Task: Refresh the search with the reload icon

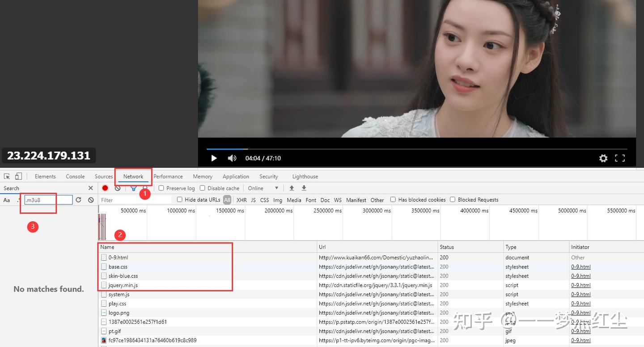Action: (x=78, y=200)
